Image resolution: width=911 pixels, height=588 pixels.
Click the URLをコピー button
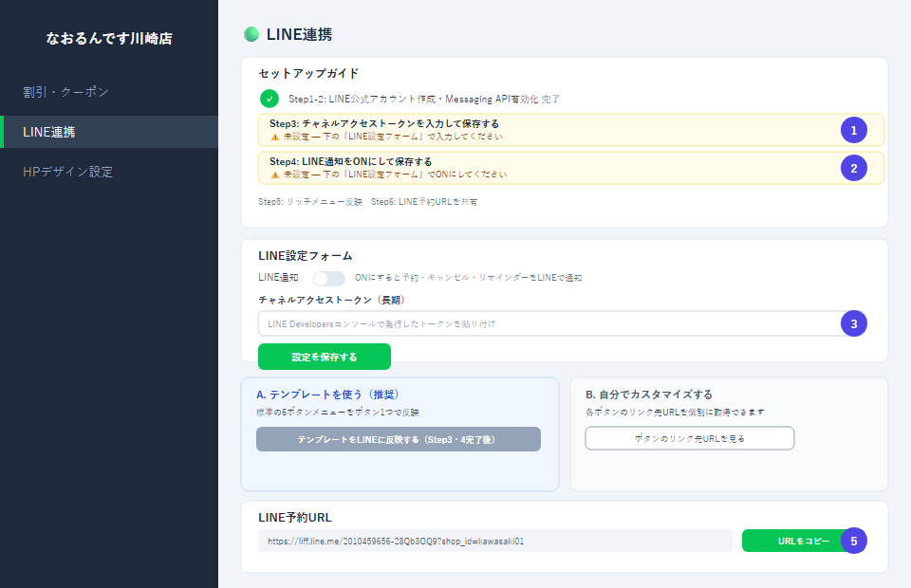[x=804, y=541]
